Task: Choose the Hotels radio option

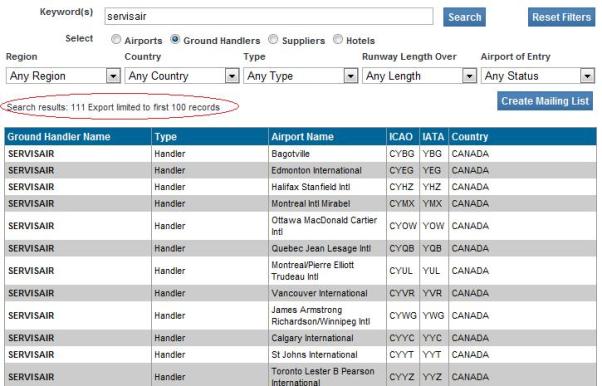Action: (337, 40)
